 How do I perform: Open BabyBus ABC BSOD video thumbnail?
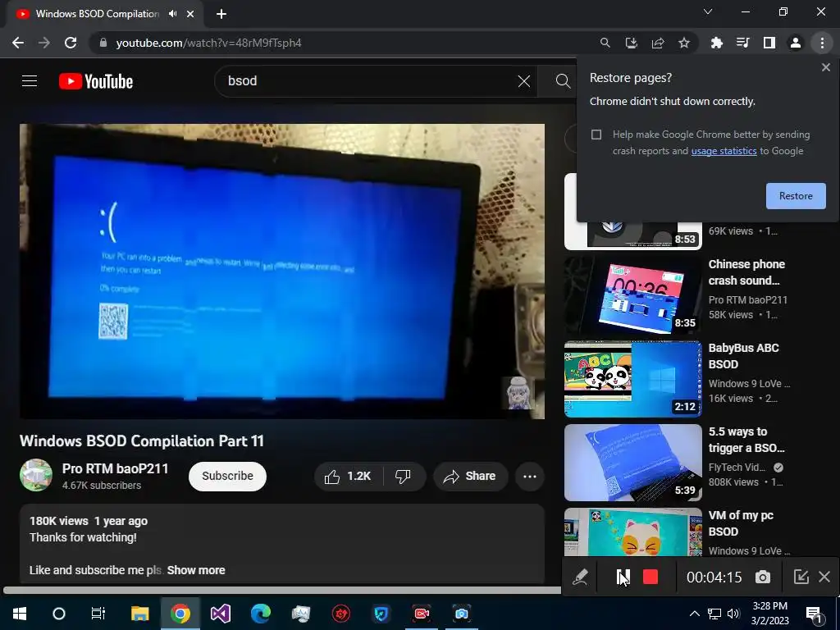[632, 379]
